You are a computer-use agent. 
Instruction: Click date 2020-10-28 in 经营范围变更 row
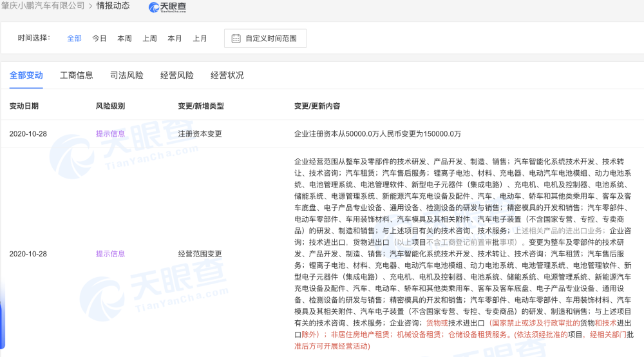tap(28, 254)
